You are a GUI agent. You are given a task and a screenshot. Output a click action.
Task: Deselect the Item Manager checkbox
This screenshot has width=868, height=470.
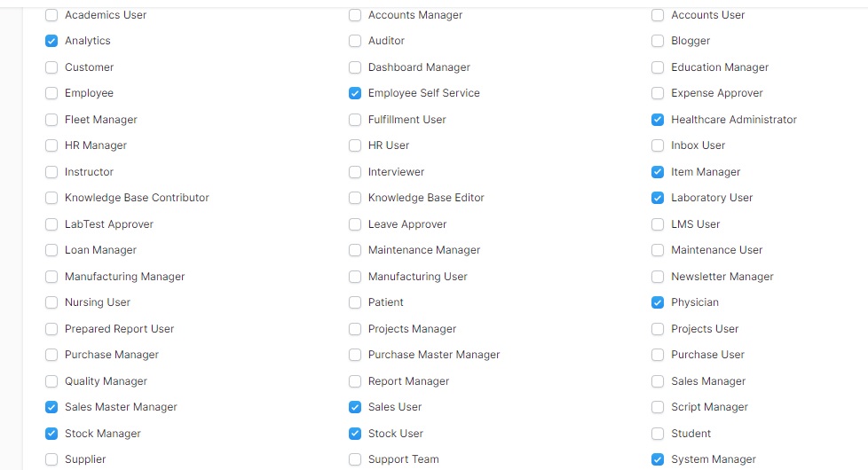[658, 172]
